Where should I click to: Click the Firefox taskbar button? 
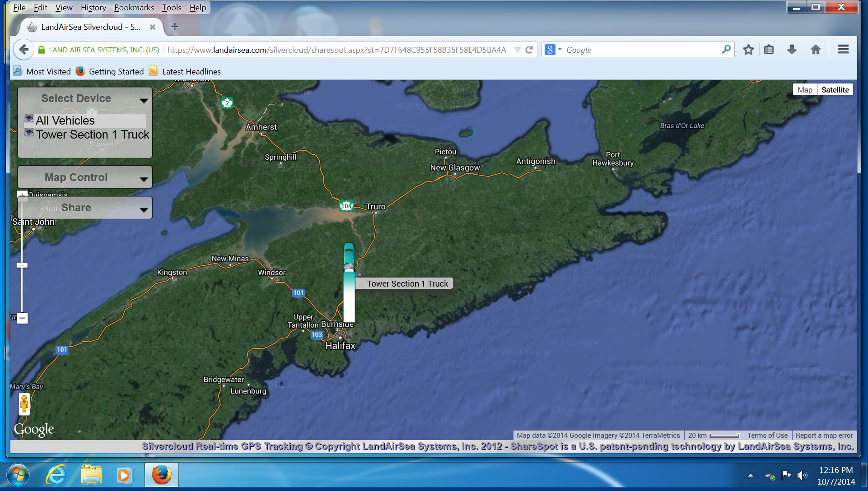coord(161,475)
